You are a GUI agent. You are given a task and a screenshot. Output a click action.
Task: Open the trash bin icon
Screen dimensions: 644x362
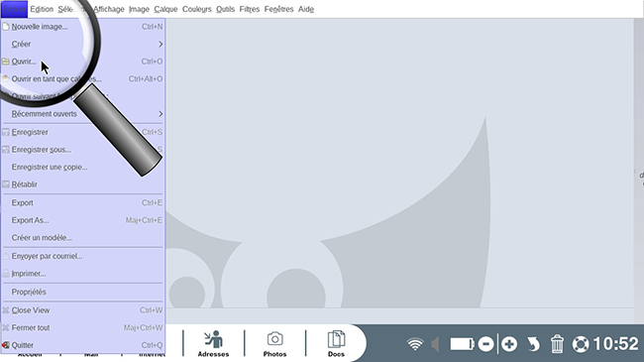click(x=557, y=344)
